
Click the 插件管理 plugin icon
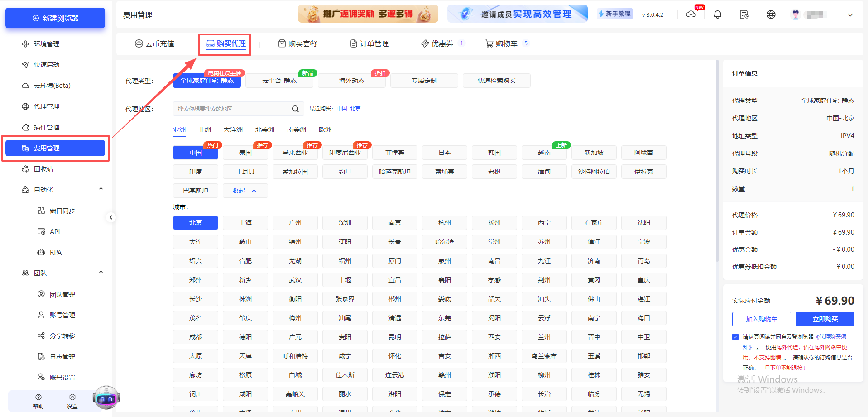click(x=25, y=127)
